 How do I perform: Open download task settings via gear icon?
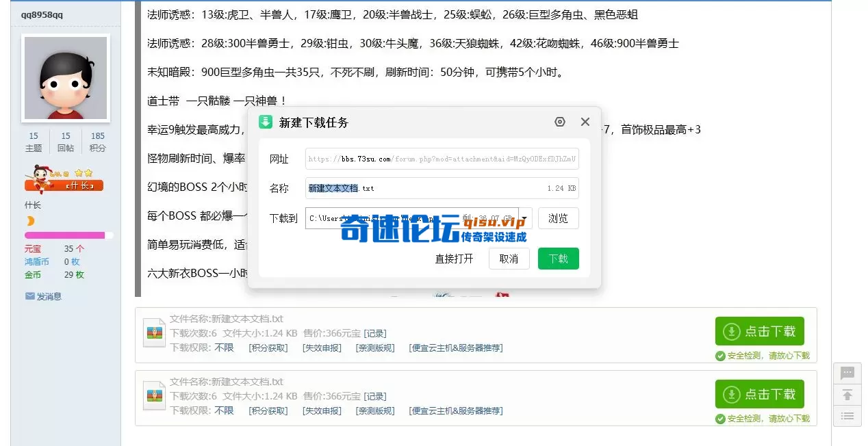560,122
